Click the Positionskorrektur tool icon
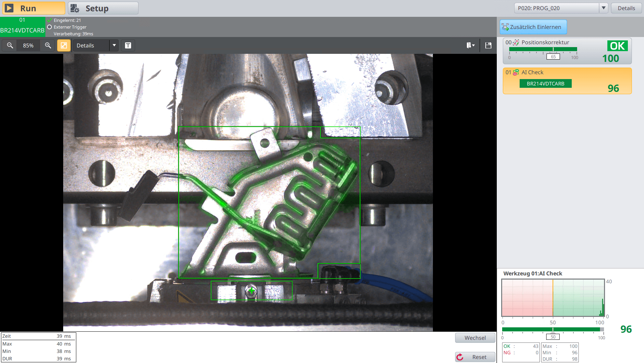This screenshot has width=644, height=363. pyautogui.click(x=516, y=42)
